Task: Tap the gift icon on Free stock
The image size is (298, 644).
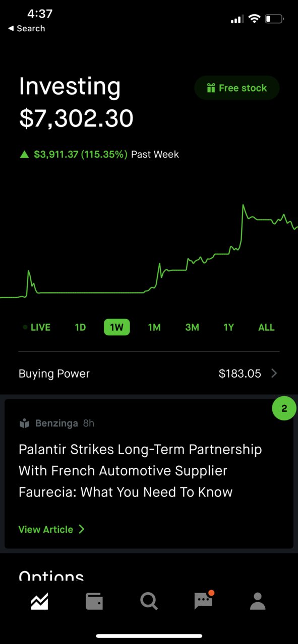Action: (211, 88)
